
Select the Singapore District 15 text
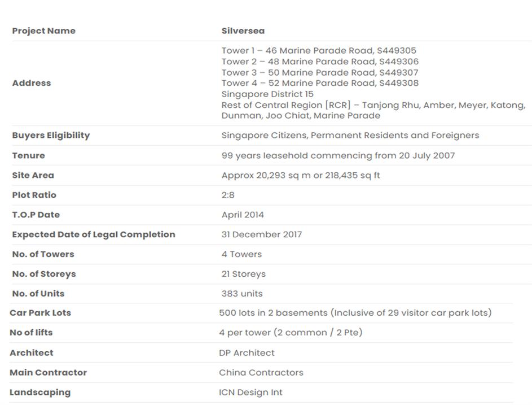pos(267,94)
